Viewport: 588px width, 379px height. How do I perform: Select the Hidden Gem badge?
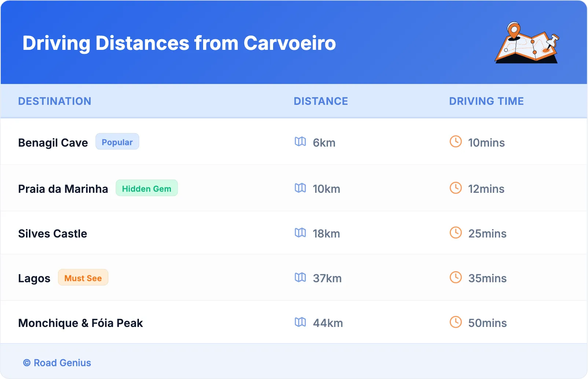point(147,188)
